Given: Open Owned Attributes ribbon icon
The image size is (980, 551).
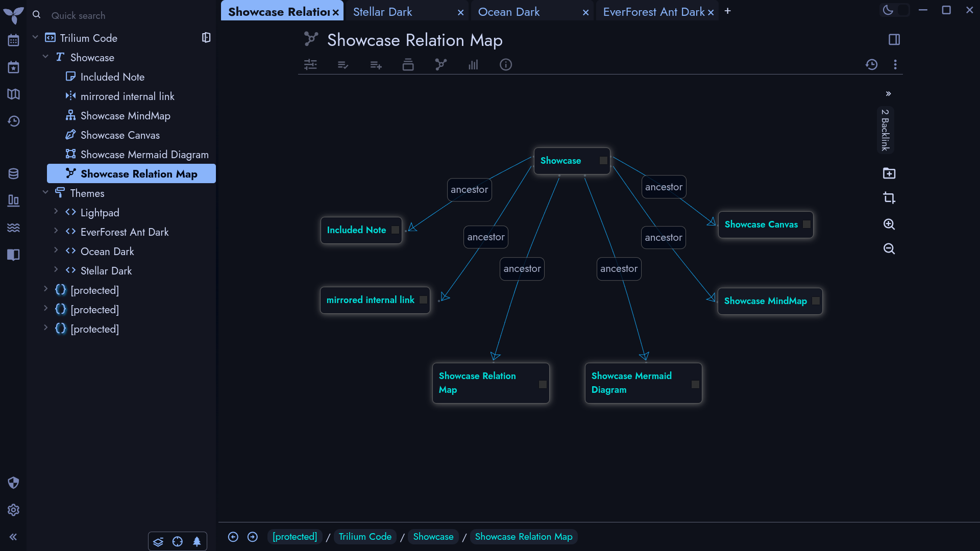Looking at the screenshot, I should click(x=343, y=64).
